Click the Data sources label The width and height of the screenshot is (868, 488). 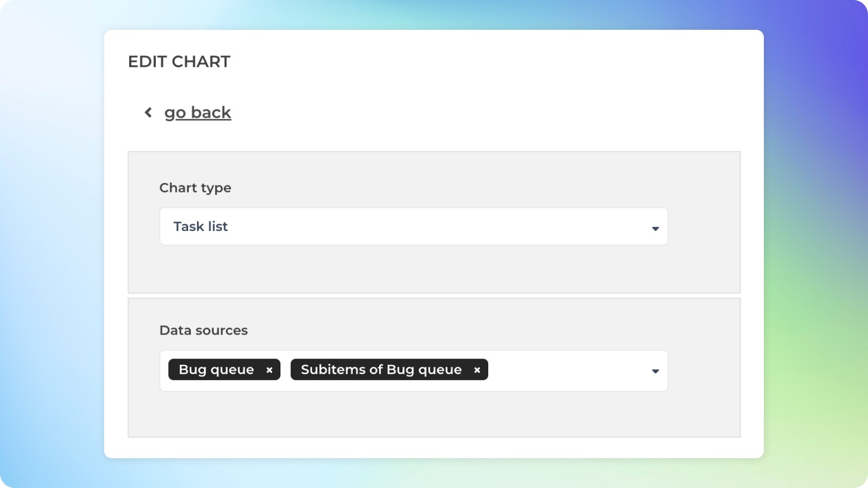click(x=203, y=330)
